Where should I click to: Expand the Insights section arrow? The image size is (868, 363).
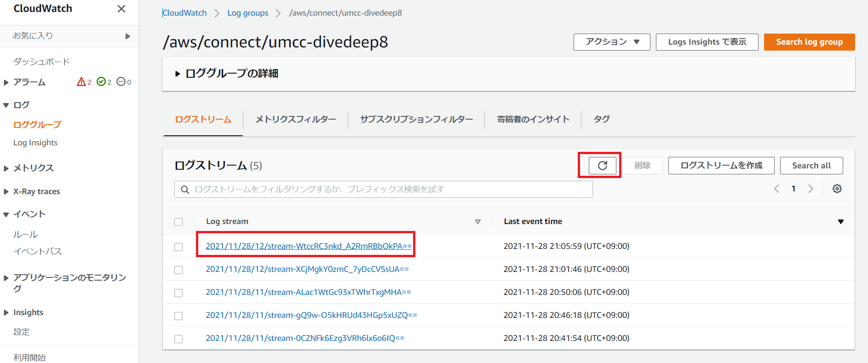[x=6, y=313]
